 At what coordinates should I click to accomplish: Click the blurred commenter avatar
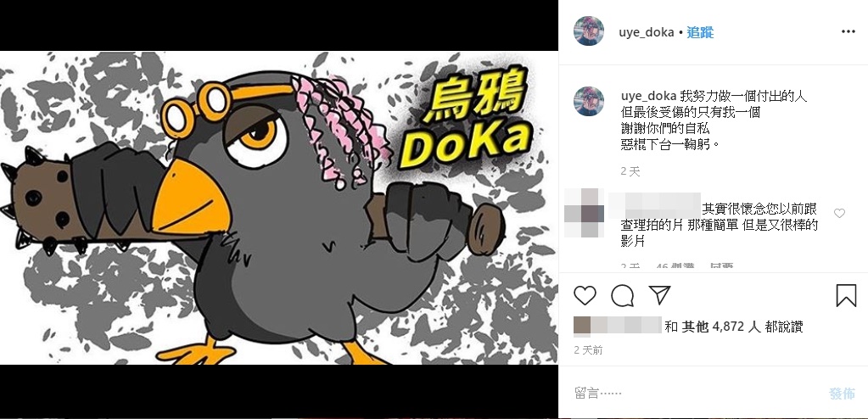(x=584, y=213)
